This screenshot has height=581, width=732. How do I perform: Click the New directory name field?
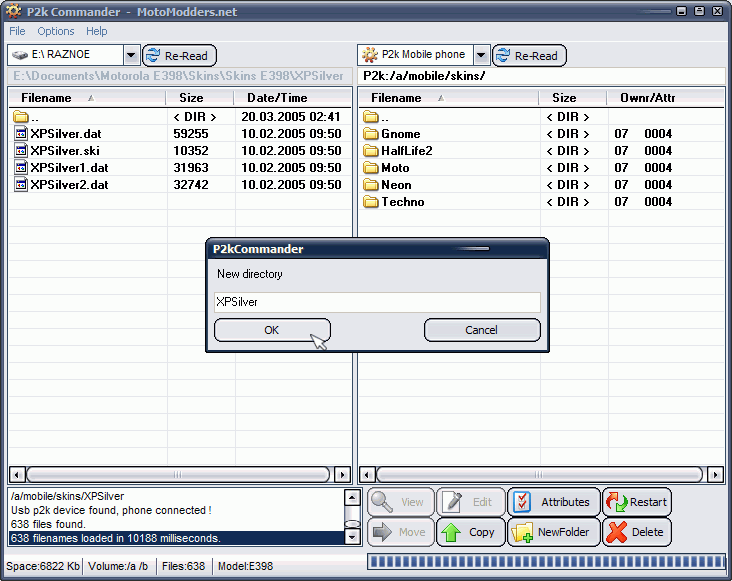pyautogui.click(x=377, y=302)
